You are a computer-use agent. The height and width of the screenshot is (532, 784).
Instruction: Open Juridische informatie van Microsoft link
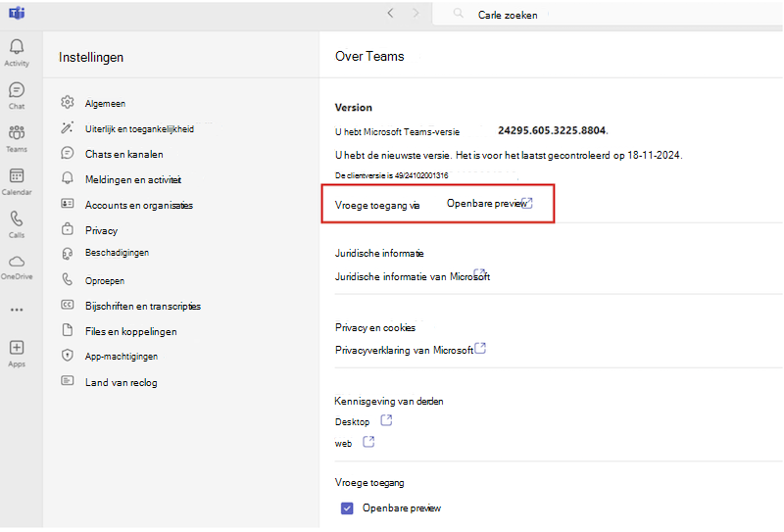[x=412, y=277]
